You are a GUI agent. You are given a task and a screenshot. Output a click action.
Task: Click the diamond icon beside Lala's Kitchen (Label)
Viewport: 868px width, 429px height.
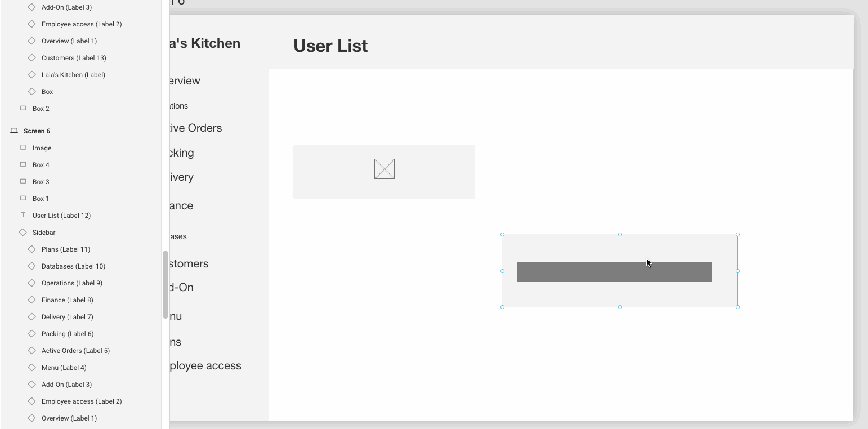coord(32,74)
